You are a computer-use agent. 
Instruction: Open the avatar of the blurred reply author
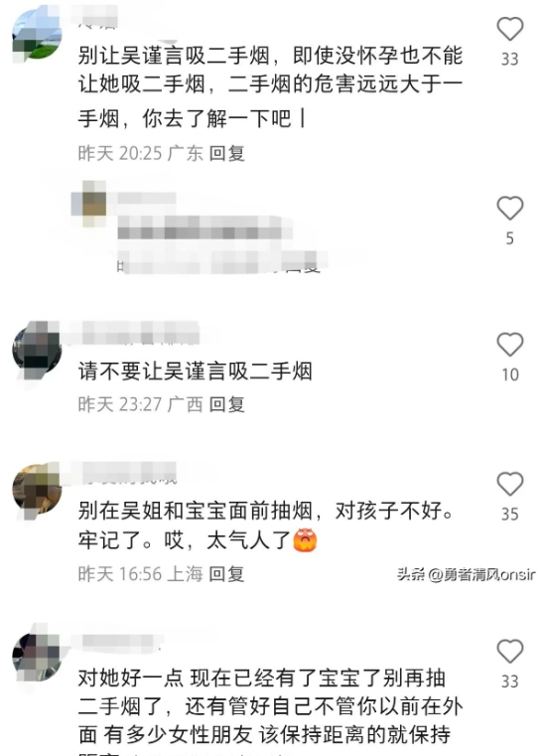pos(89,204)
